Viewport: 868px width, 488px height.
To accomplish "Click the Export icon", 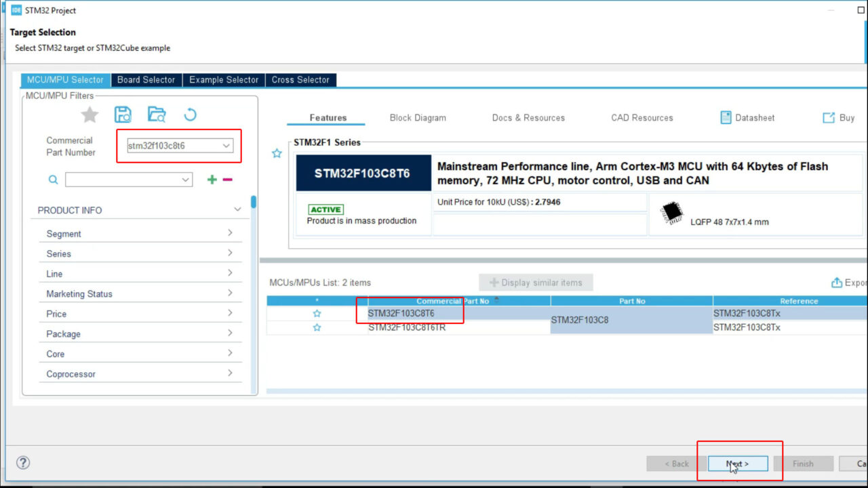I will 837,283.
